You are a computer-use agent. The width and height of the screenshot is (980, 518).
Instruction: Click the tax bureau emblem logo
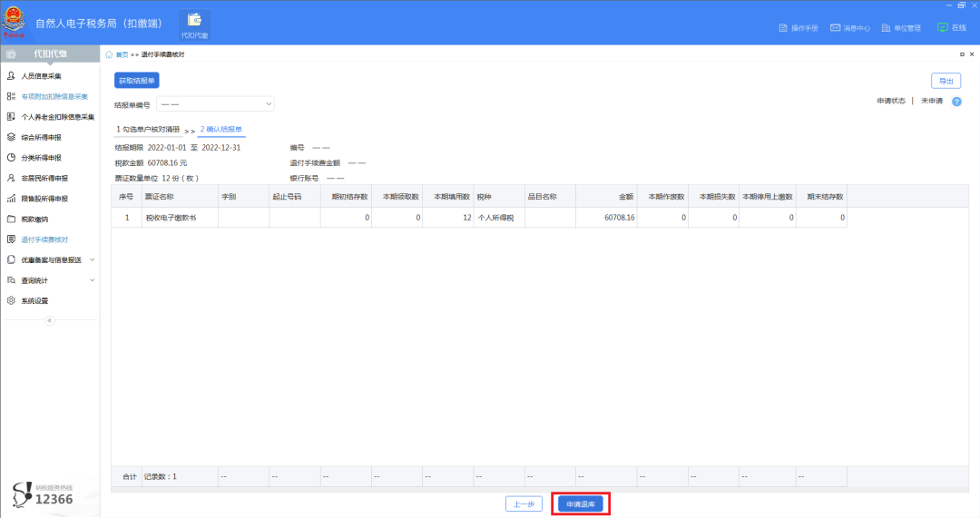tap(14, 23)
